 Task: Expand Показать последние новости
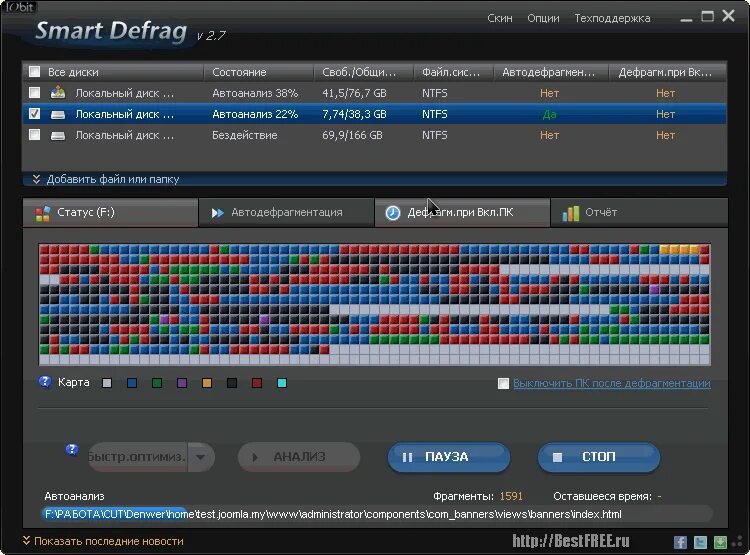point(103,541)
